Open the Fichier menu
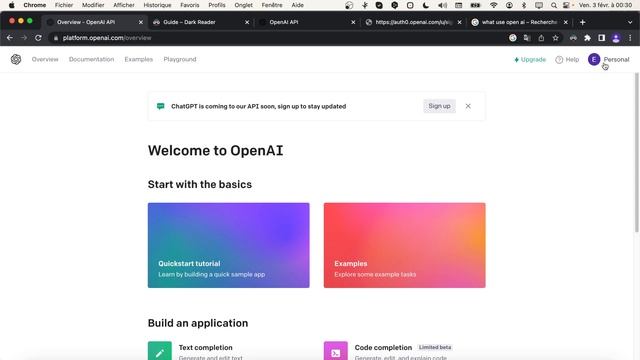The image size is (640, 360). coord(64,5)
